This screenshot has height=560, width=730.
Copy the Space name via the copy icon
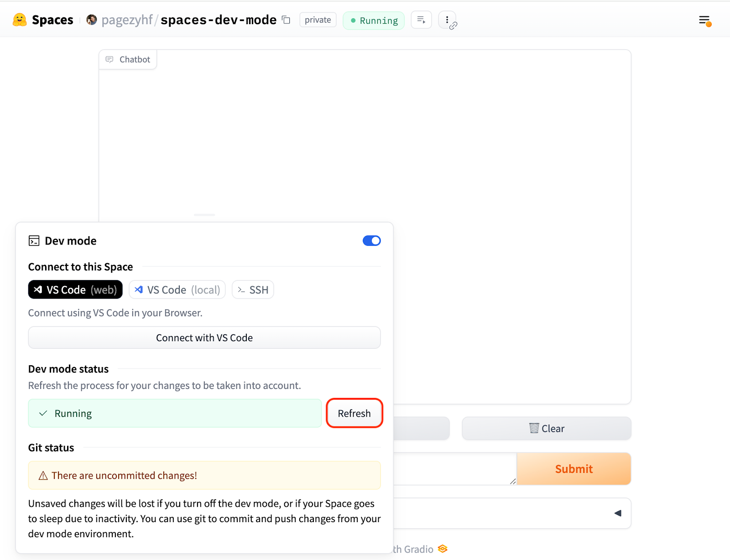286,20
